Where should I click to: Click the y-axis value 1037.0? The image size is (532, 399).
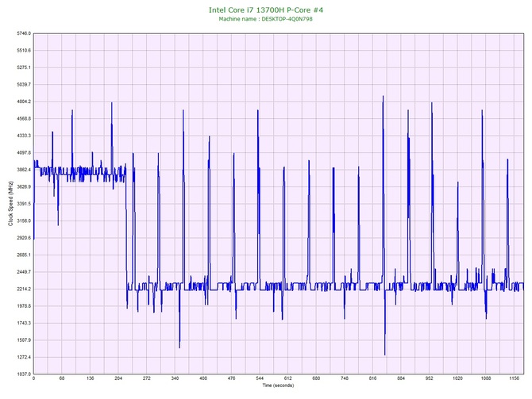point(23,374)
